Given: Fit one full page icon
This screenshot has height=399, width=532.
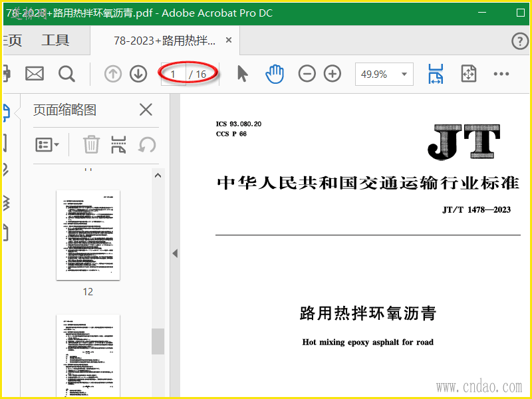Looking at the screenshot, I should point(469,74).
